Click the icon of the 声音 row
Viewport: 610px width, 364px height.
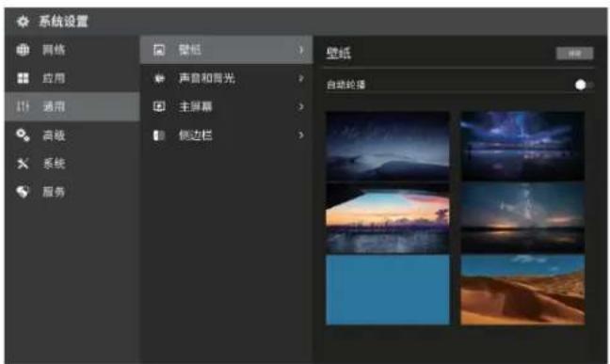[159, 78]
